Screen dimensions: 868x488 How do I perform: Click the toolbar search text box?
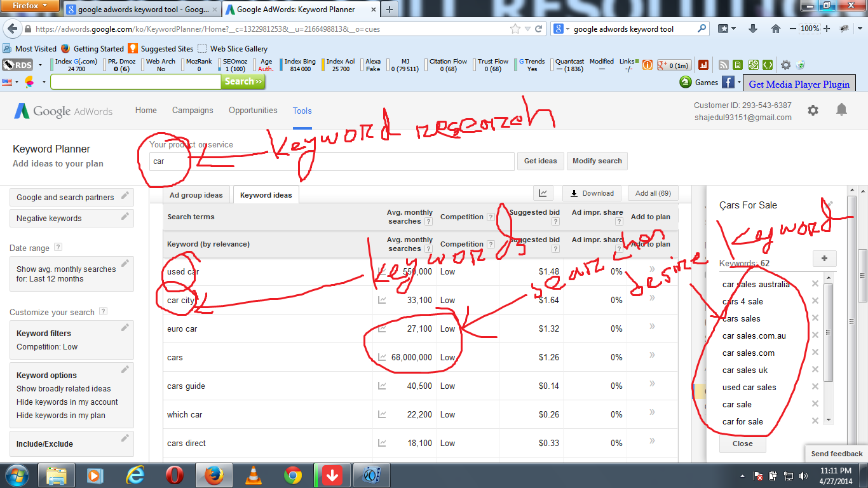click(x=136, y=82)
